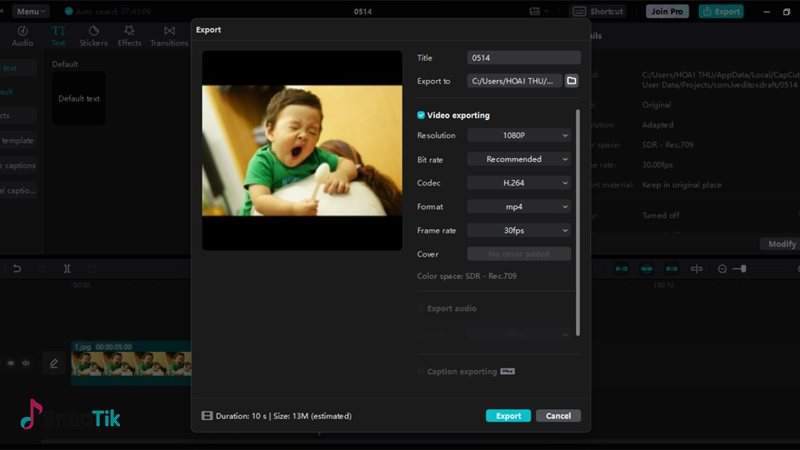Viewport: 800px width, 450px height.
Task: Open the Codec H.264 dropdown
Action: click(519, 183)
